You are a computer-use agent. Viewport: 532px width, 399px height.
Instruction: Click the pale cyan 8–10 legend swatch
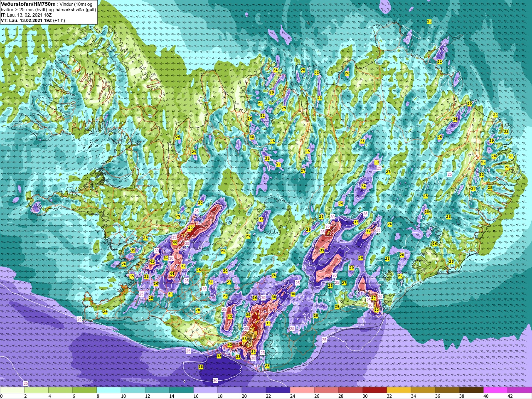[x=108, y=390]
